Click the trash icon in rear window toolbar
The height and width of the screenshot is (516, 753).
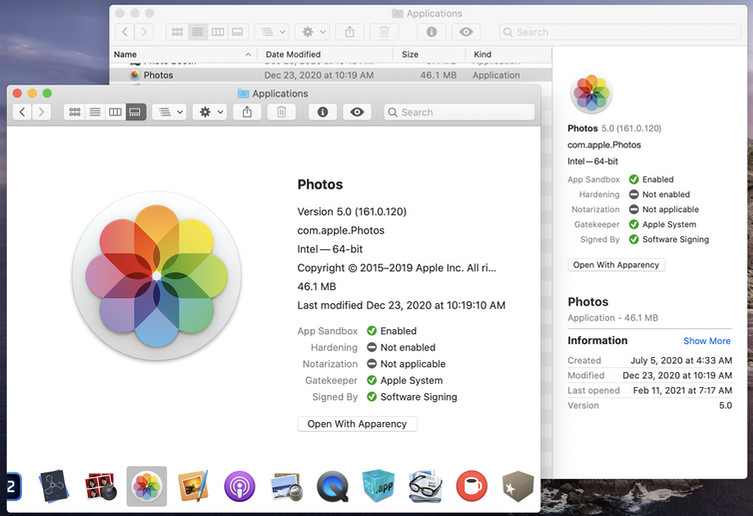[x=384, y=32]
